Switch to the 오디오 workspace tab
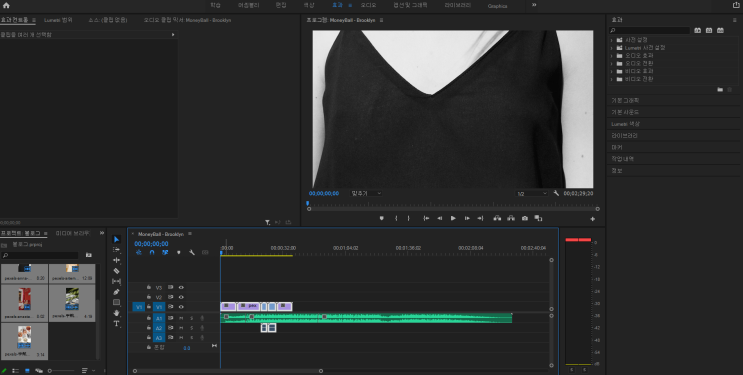The width and height of the screenshot is (743, 375). pos(368,5)
